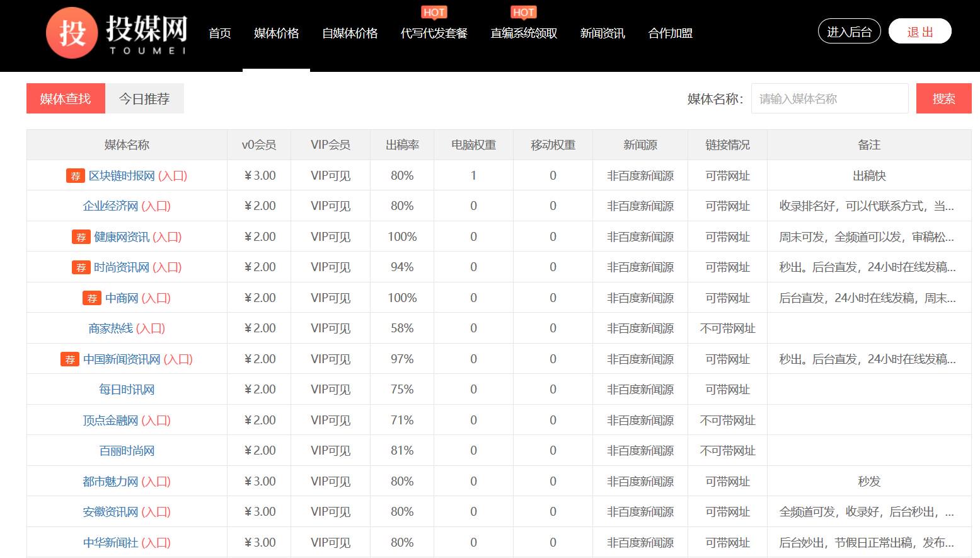
Task: Click the 荐 badge beside 中商网
Action: click(x=92, y=298)
